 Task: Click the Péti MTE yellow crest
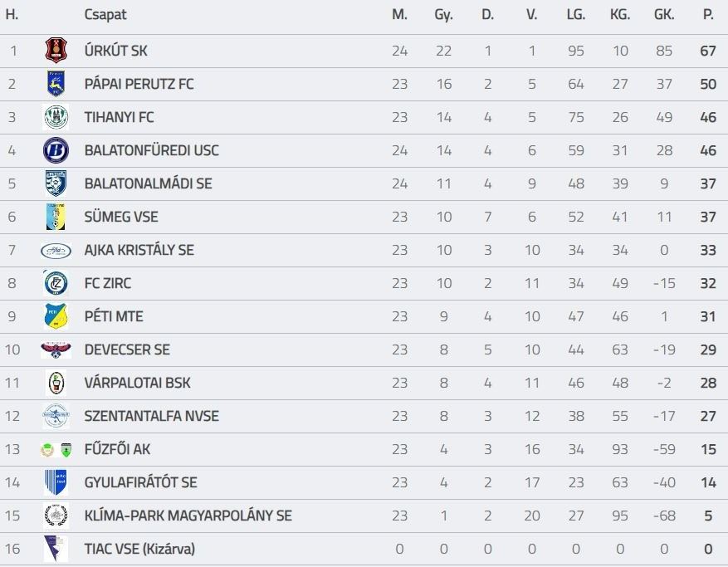(x=56, y=316)
